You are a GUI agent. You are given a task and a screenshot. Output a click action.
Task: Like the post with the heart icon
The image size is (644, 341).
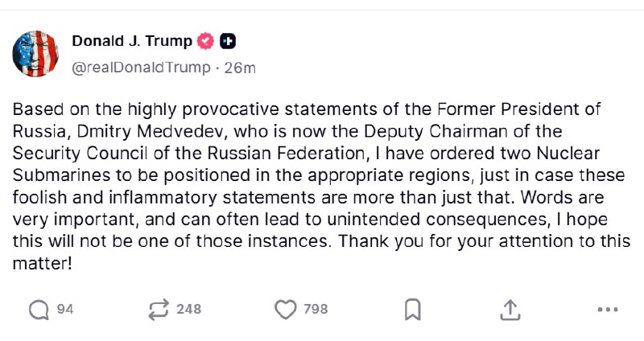[x=286, y=309]
